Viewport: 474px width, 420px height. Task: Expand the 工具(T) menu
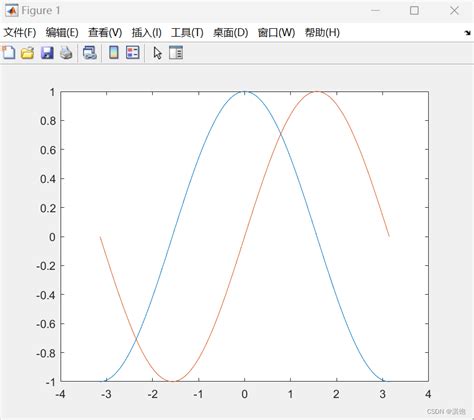[187, 33]
